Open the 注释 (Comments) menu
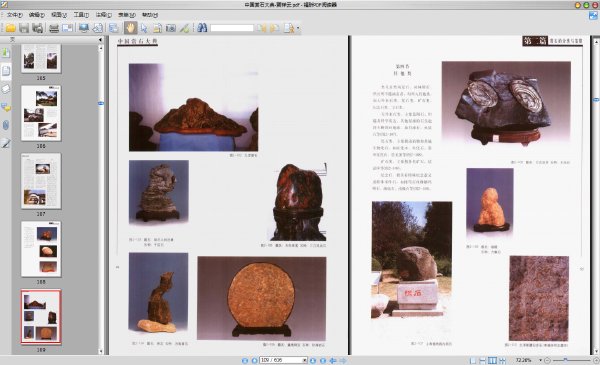The height and width of the screenshot is (365, 600). coord(103,15)
